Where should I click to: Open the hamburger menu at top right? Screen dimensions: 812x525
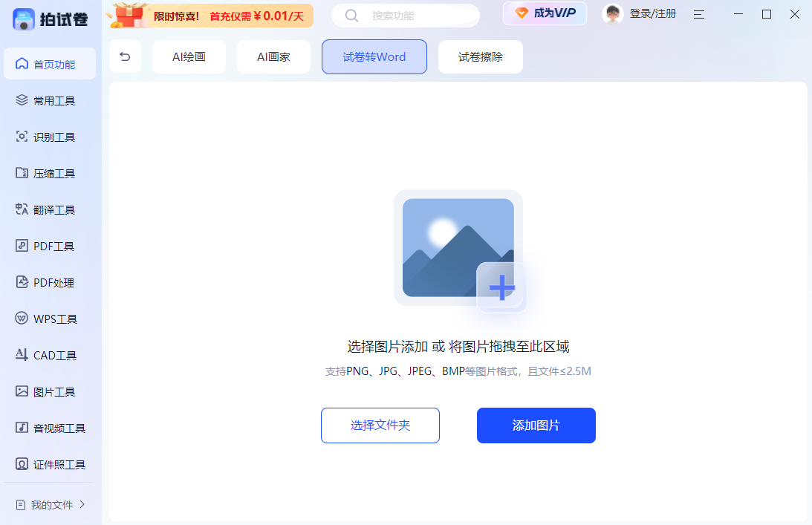698,14
